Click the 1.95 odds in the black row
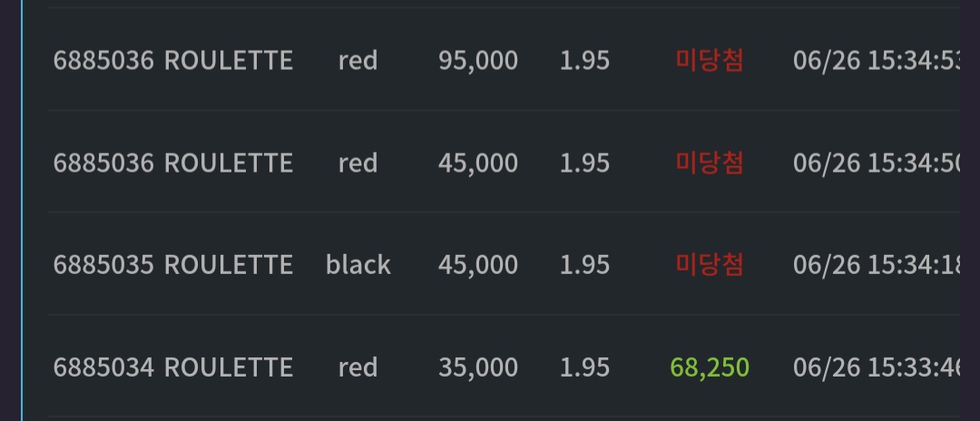The width and height of the screenshot is (980, 421). click(584, 264)
